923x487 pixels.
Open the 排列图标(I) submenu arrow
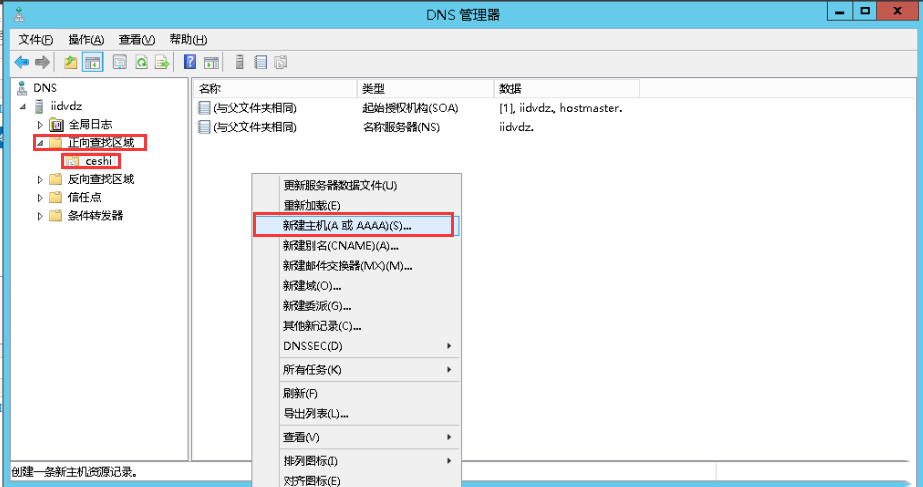pos(449,461)
